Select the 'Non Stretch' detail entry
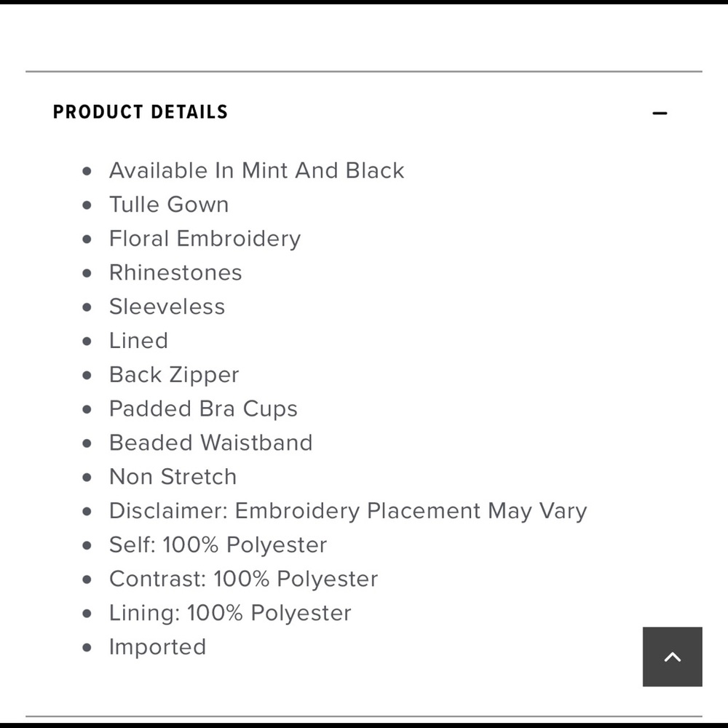The width and height of the screenshot is (728, 728). pyautogui.click(x=173, y=477)
